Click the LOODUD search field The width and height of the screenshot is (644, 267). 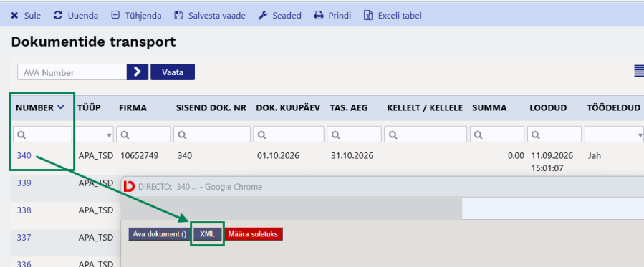(554, 135)
